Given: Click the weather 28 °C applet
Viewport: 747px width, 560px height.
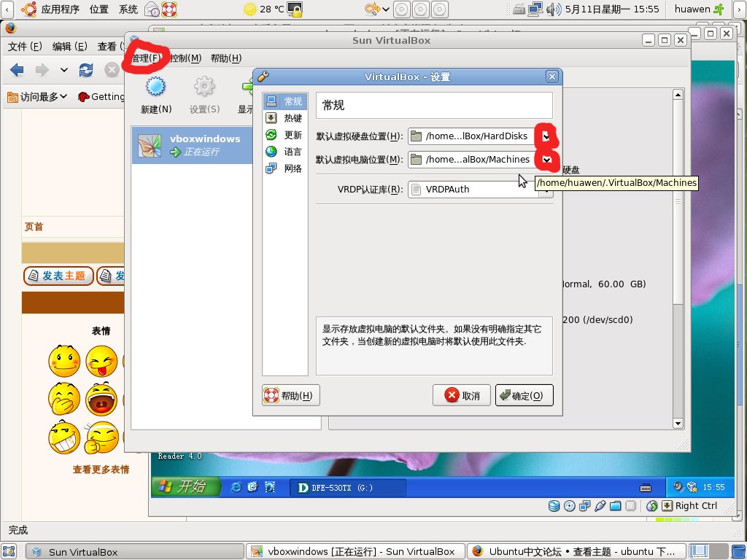Looking at the screenshot, I should (263, 9).
